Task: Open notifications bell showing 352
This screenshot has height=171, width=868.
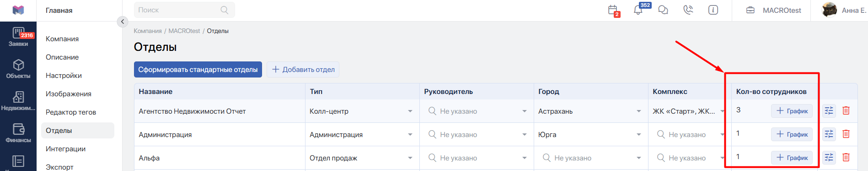Action: tap(639, 10)
